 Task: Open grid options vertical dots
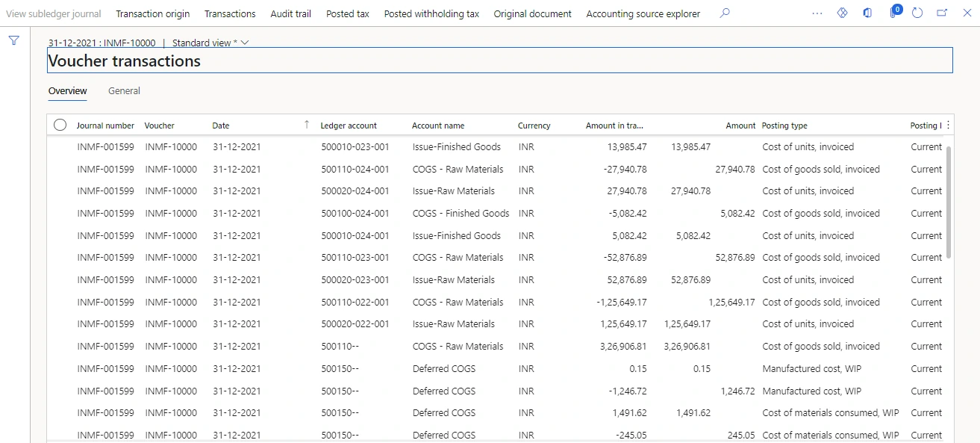pyautogui.click(x=949, y=126)
